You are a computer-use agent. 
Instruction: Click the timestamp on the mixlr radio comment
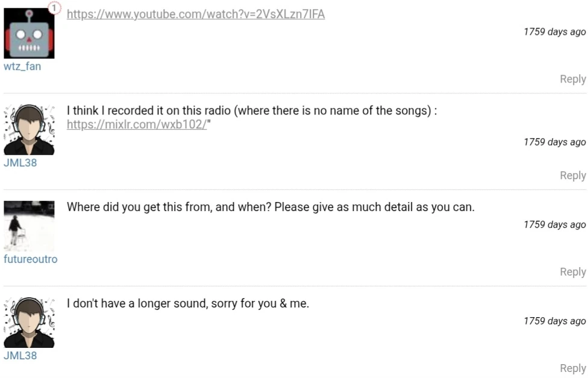[x=554, y=142]
